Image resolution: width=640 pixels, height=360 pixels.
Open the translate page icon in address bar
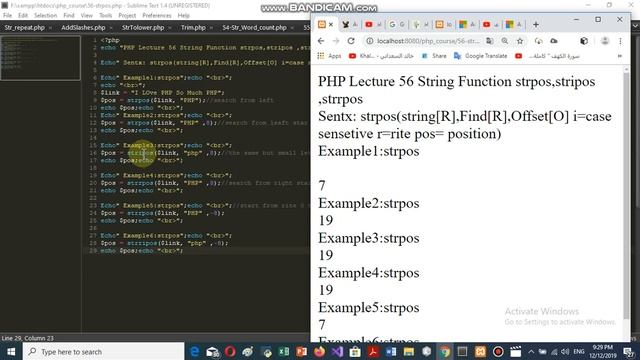click(x=489, y=41)
